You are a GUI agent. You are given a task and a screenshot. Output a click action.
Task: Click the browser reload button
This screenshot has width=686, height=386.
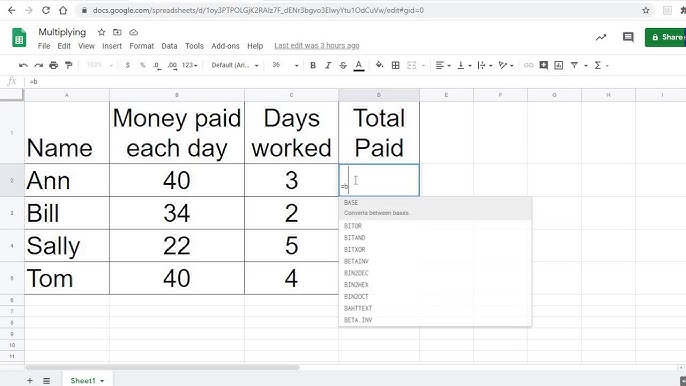click(x=46, y=10)
